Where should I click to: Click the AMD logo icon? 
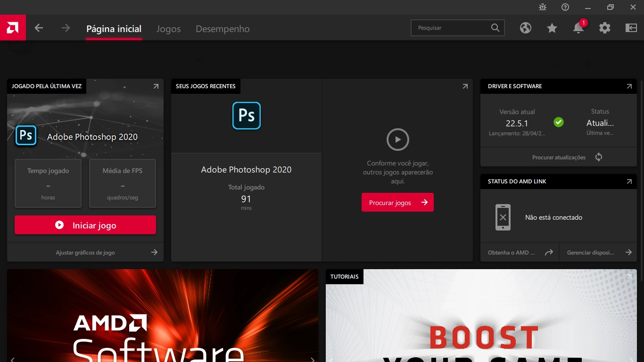(x=13, y=28)
